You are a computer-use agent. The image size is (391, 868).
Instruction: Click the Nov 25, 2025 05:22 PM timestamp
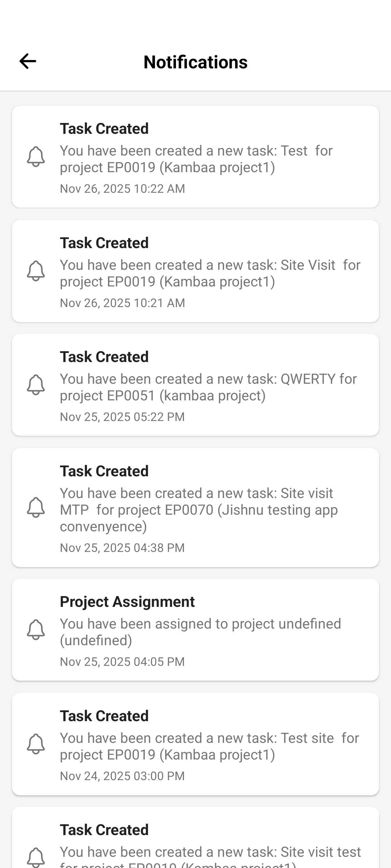pos(122,417)
